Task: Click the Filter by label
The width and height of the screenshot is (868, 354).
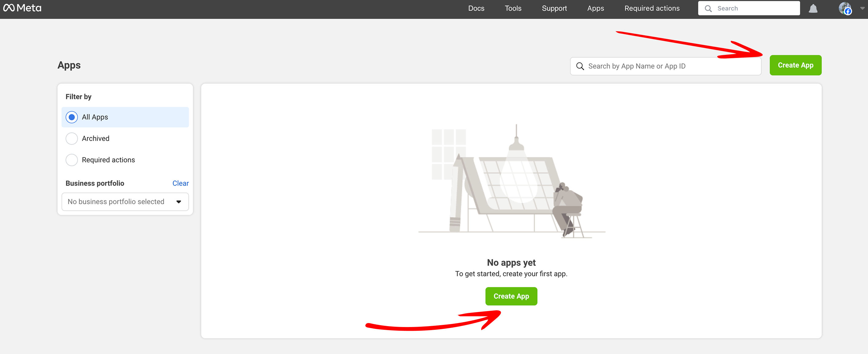Action: point(78,97)
